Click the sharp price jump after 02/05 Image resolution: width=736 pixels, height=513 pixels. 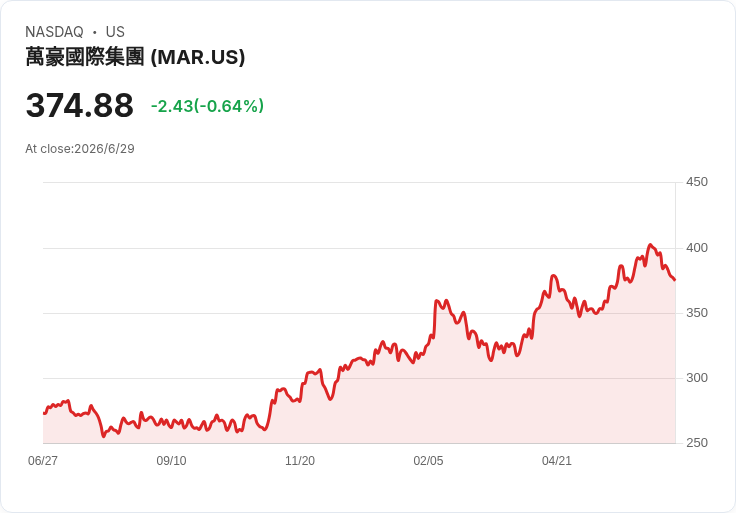[434, 318]
